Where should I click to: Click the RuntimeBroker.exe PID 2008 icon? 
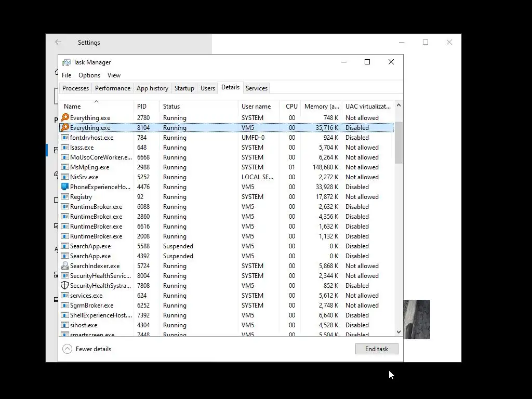pyautogui.click(x=65, y=236)
